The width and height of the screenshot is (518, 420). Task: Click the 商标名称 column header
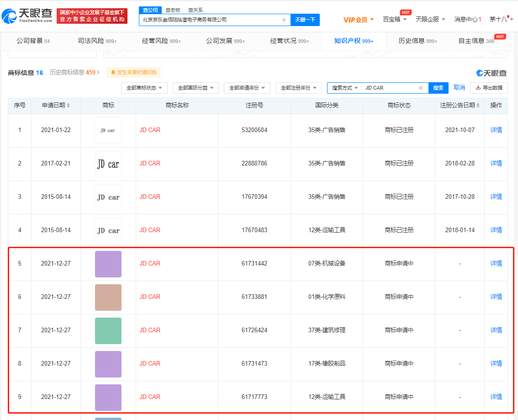[177, 106]
